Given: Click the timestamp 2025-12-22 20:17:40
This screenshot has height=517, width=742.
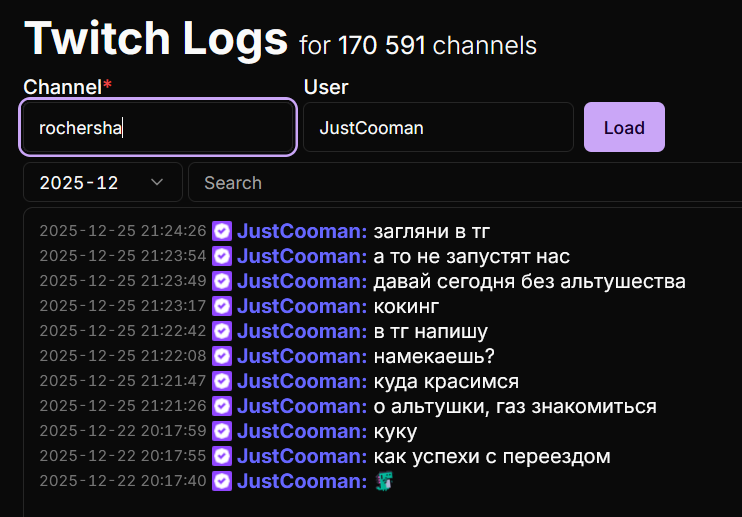Looking at the screenshot, I should pyautogui.click(x=123, y=481).
